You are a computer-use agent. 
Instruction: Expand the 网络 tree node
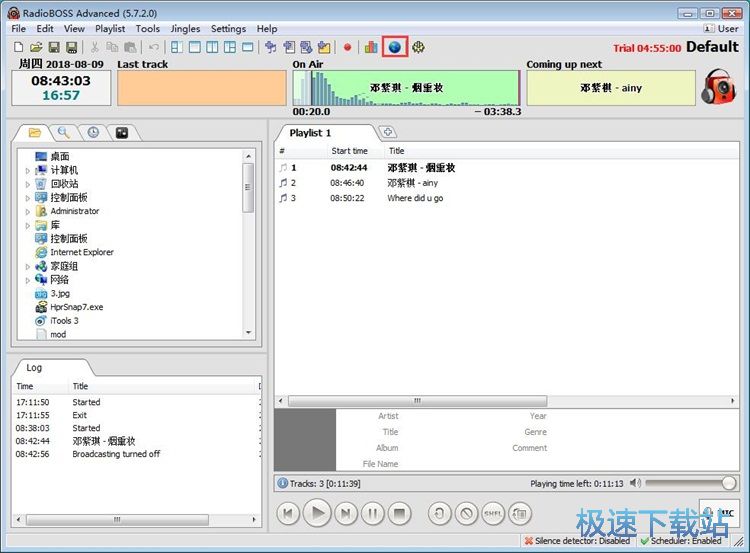point(28,280)
